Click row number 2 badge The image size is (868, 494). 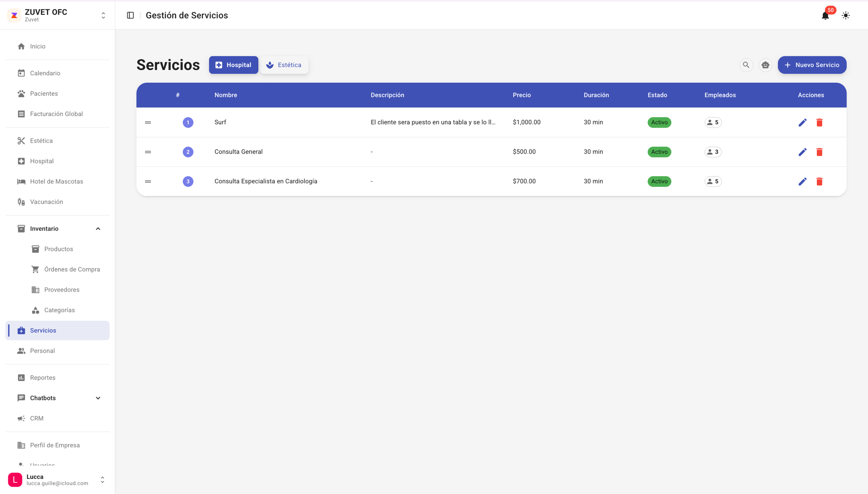click(188, 152)
